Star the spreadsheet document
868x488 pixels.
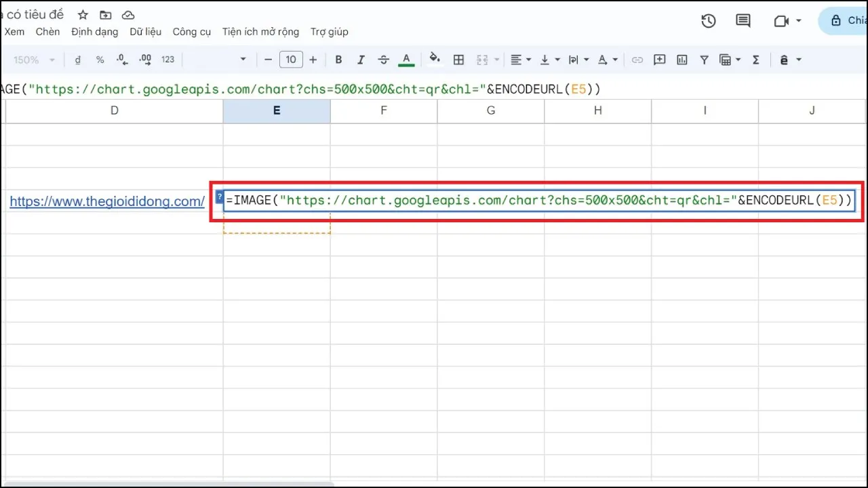pos(83,15)
